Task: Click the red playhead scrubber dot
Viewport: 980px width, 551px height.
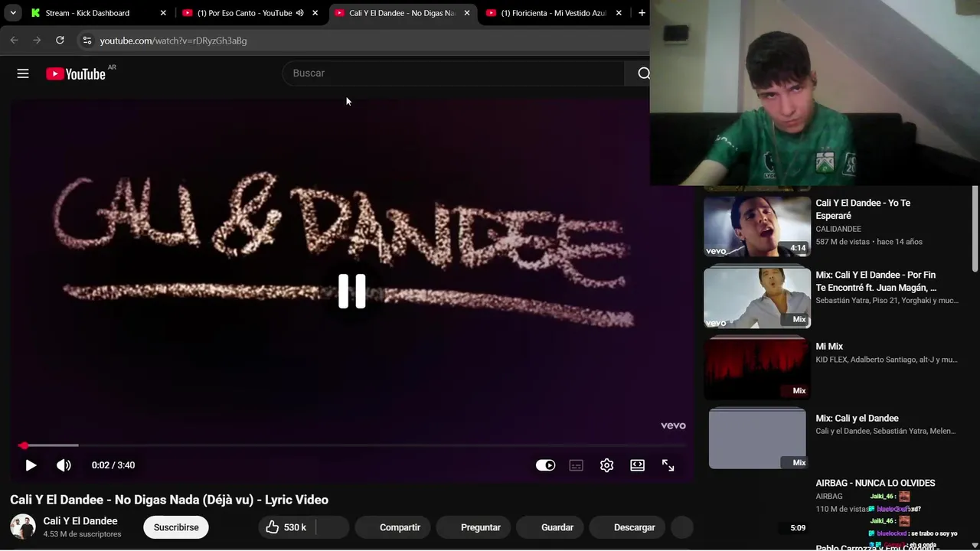Action: (24, 445)
